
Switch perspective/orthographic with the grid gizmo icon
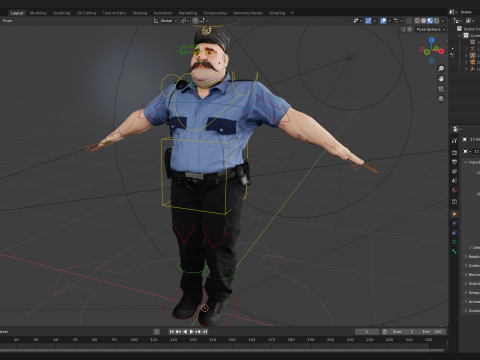click(x=441, y=99)
